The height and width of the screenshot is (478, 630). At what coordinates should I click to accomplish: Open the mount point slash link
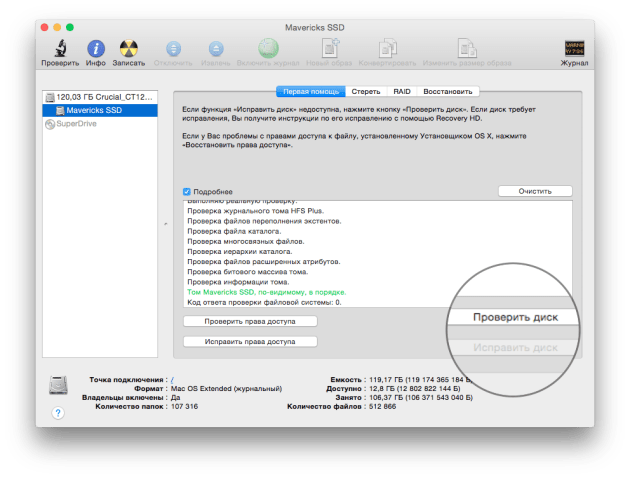[x=172, y=380]
